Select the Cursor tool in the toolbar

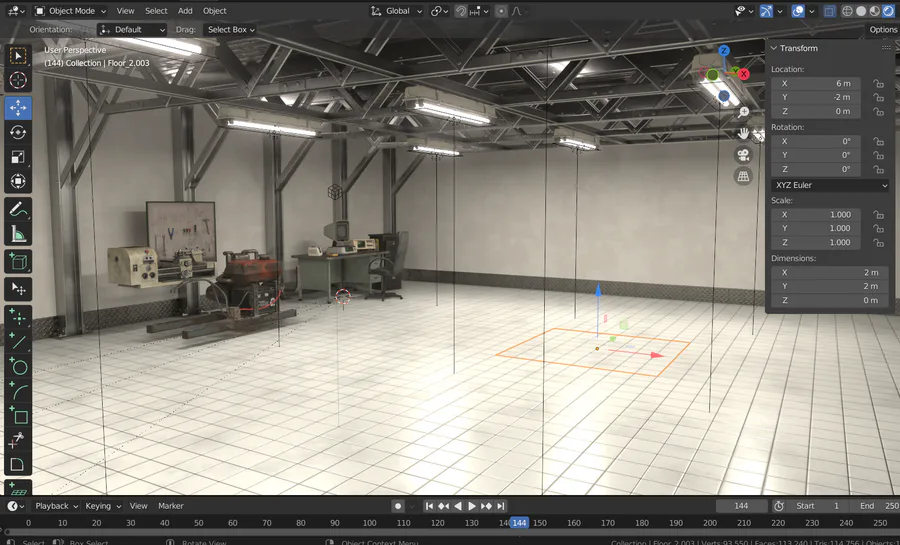point(18,80)
